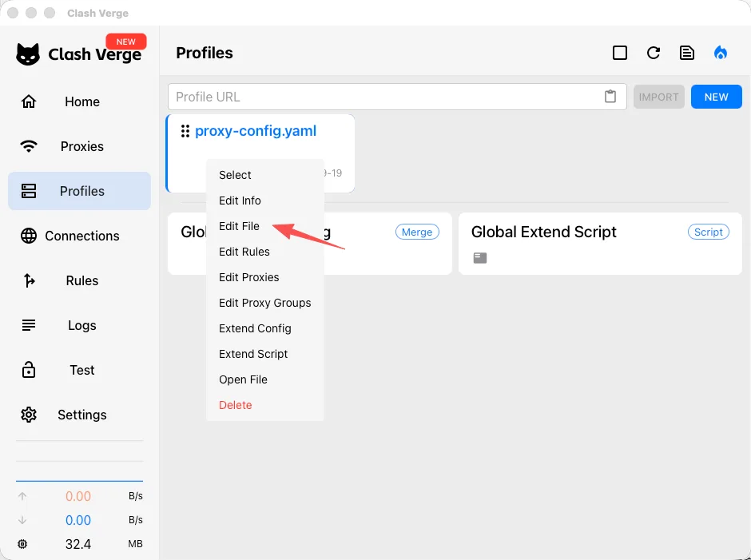The image size is (751, 560).
Task: Click the memory chip icon near 32.4 MB
Action: [22, 544]
